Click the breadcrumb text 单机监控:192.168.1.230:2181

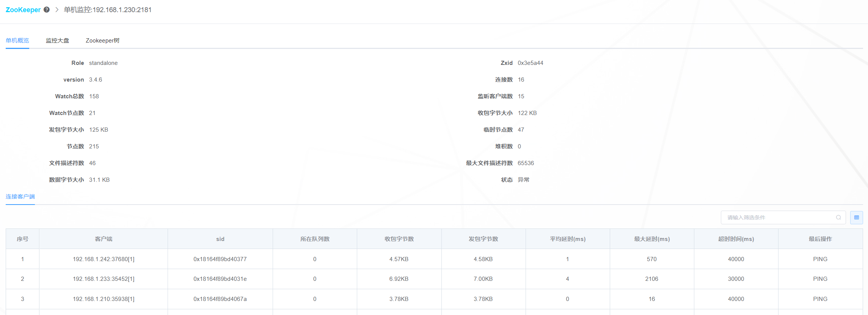[108, 10]
